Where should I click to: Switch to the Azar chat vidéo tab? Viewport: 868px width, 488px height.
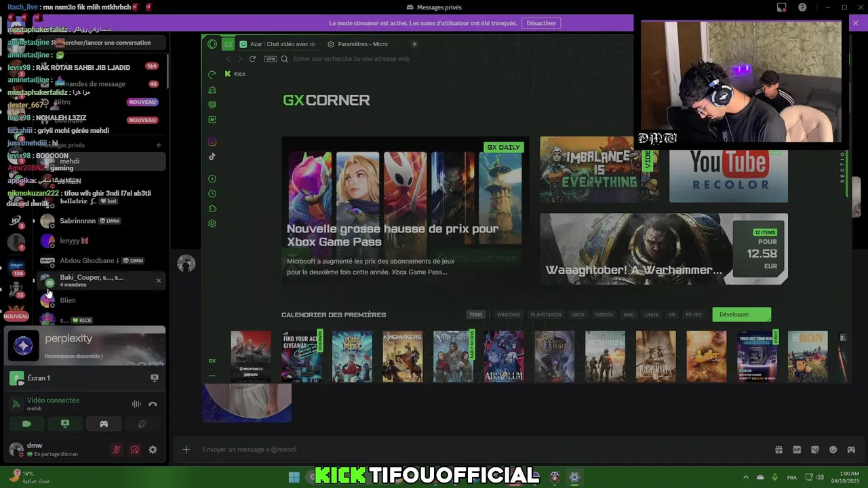[277, 44]
